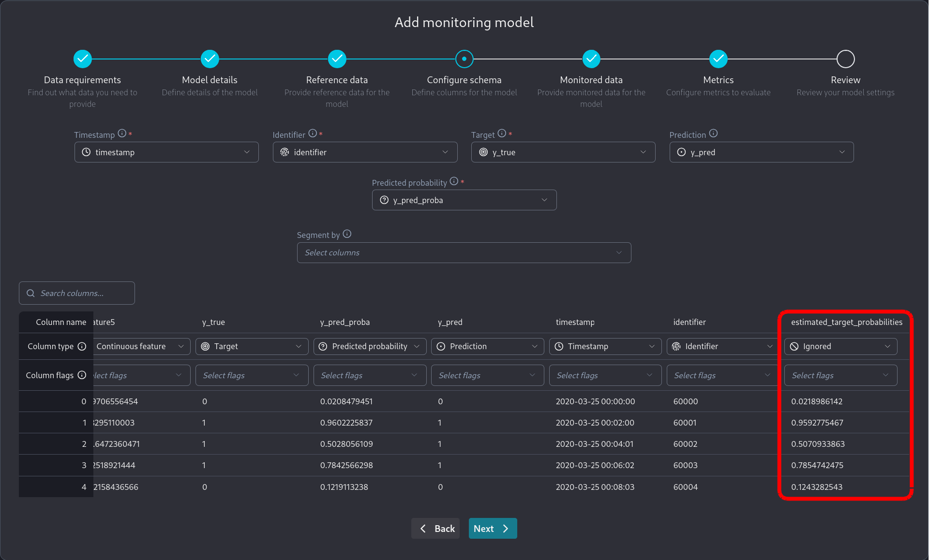Screen dimensions: 929x560
Task: Click the Column flags info icon
Action: (82, 375)
